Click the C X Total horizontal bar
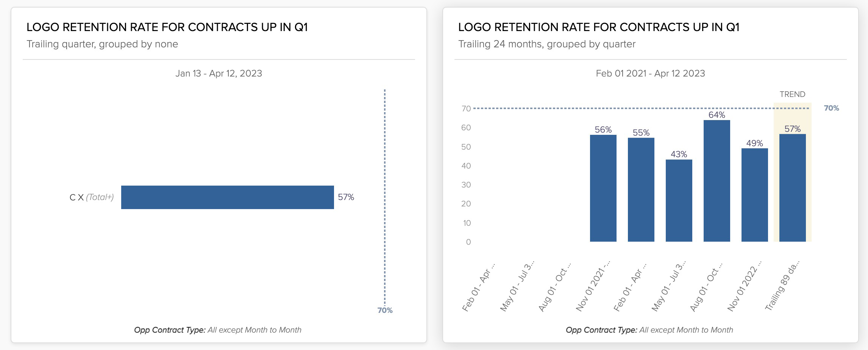This screenshot has width=868, height=350. click(227, 197)
